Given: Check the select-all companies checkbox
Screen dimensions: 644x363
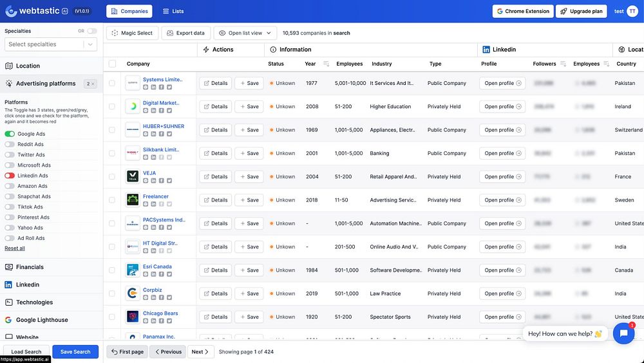Looking at the screenshot, I should click(112, 64).
